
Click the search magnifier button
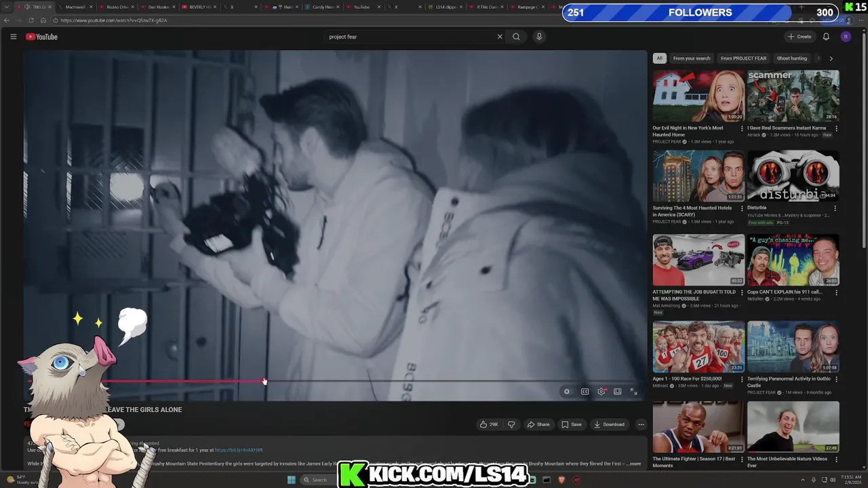[x=516, y=37]
